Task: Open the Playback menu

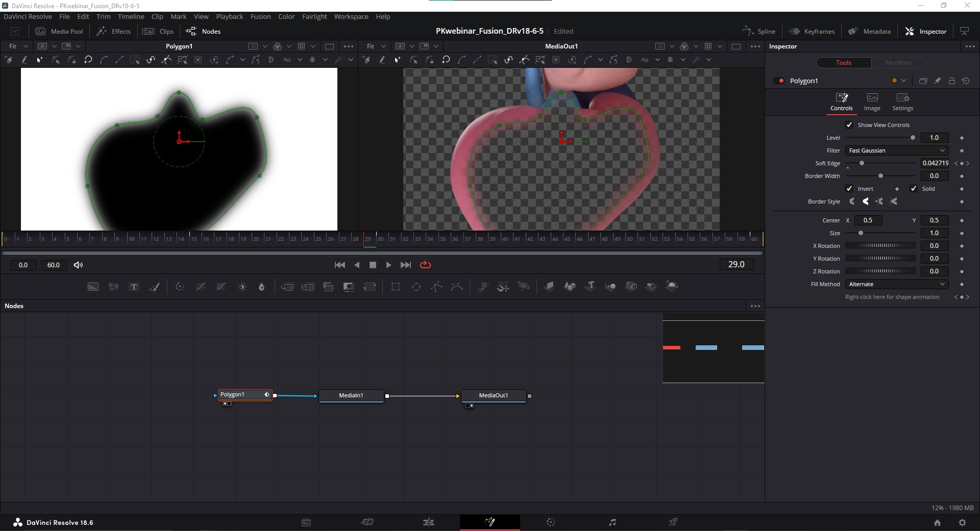Action: [230, 16]
